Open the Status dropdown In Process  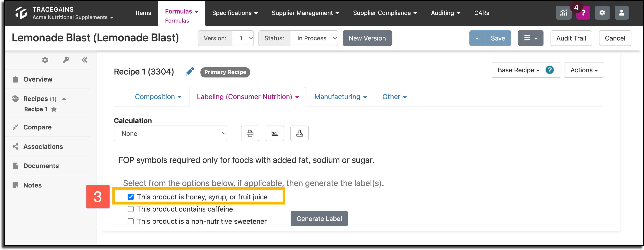click(314, 38)
